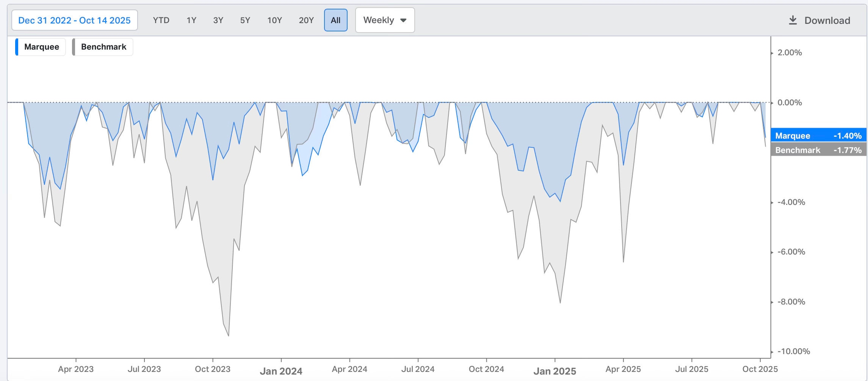Screen dimensions: 868x381
Task: Toggle the Marquee series legend
Action: point(41,47)
